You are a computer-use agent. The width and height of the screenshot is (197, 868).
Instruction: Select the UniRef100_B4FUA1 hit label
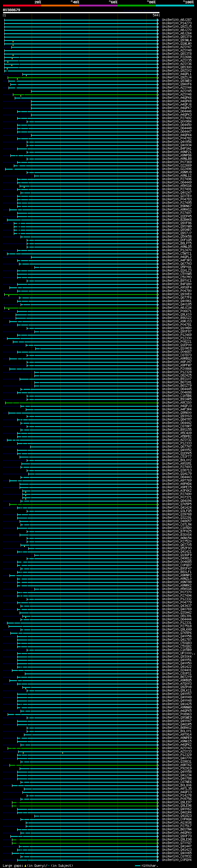coord(177,149)
